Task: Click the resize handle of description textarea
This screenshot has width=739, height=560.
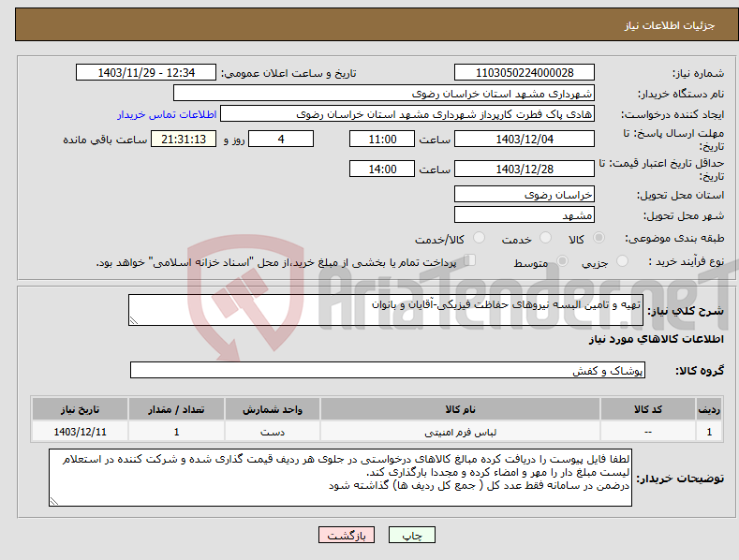Action: tap(133, 320)
